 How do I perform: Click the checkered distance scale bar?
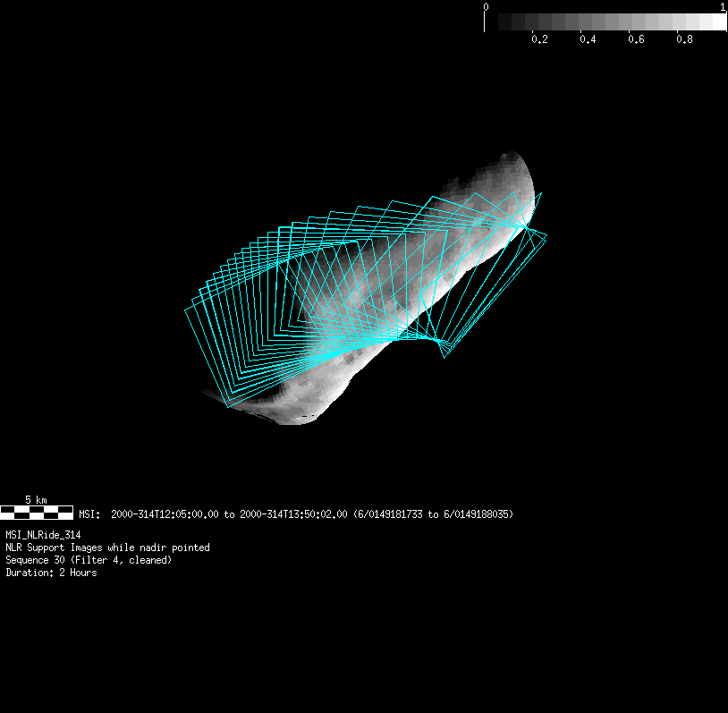37,513
